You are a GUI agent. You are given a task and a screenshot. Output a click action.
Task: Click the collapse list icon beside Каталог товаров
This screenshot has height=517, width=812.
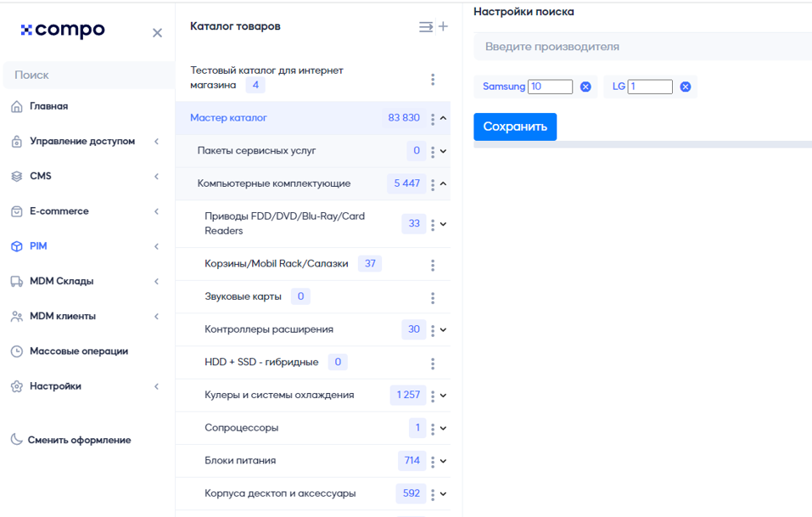pos(426,27)
